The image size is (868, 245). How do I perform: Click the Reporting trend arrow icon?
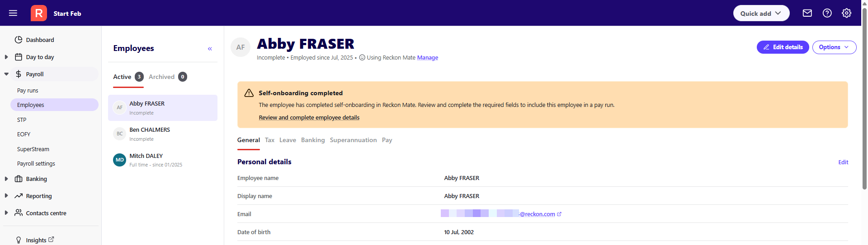coord(19,196)
